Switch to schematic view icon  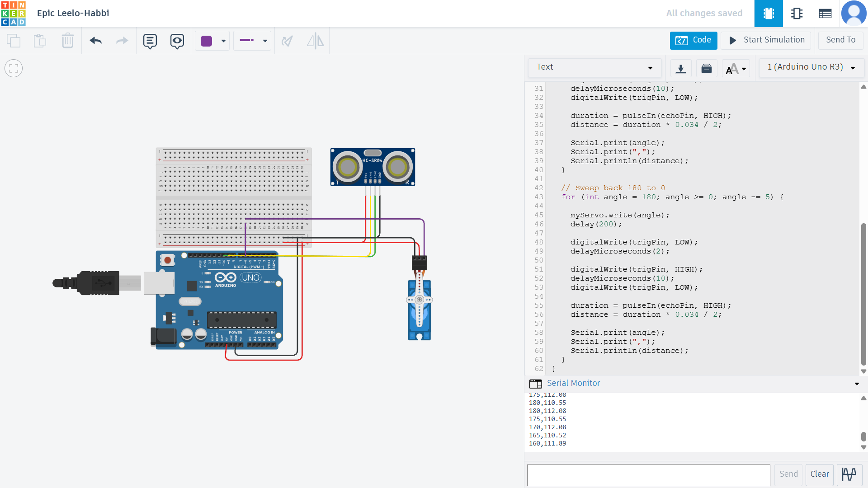pyautogui.click(x=797, y=14)
